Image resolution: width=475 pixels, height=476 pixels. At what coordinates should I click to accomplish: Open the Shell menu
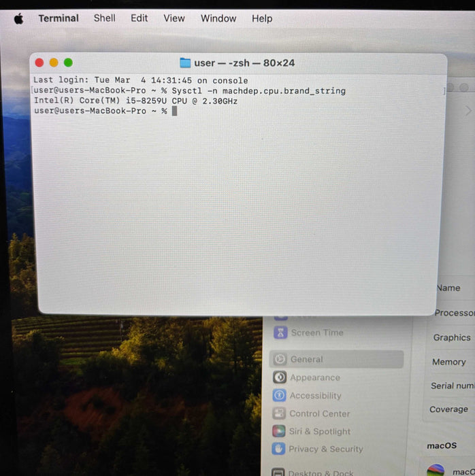[x=105, y=18]
